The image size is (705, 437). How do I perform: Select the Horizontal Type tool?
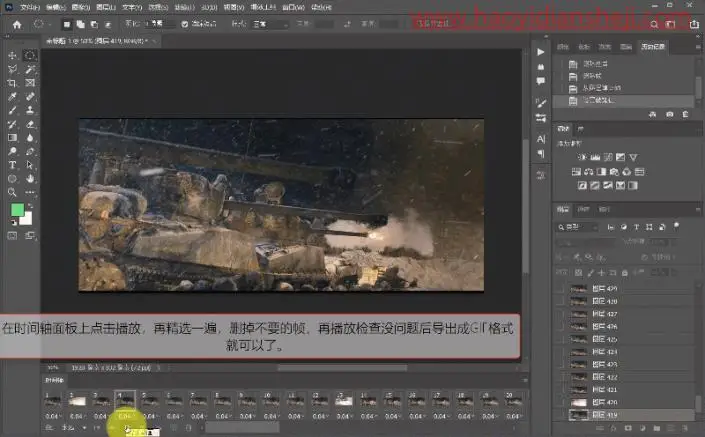tap(13, 165)
